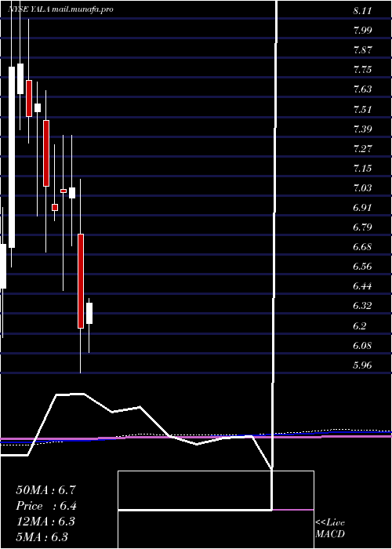Click the 7.63 price axis label
This screenshot has height=549, width=392.
[362, 89]
